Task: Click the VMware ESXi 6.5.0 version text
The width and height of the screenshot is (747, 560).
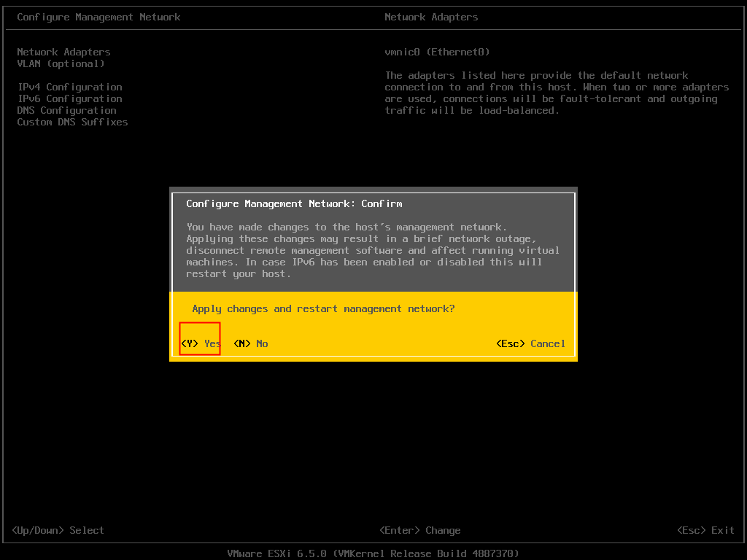Action: [x=373, y=553]
